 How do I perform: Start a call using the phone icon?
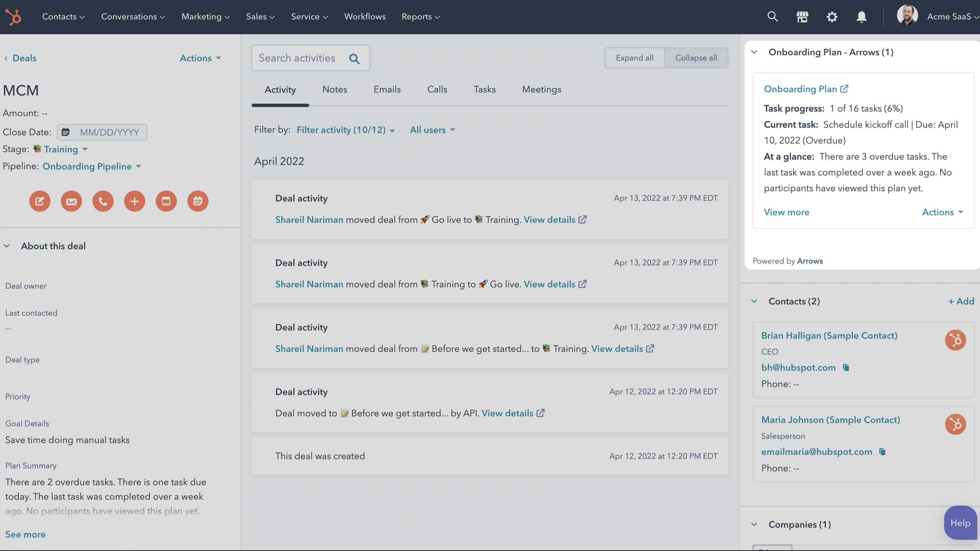(x=103, y=201)
